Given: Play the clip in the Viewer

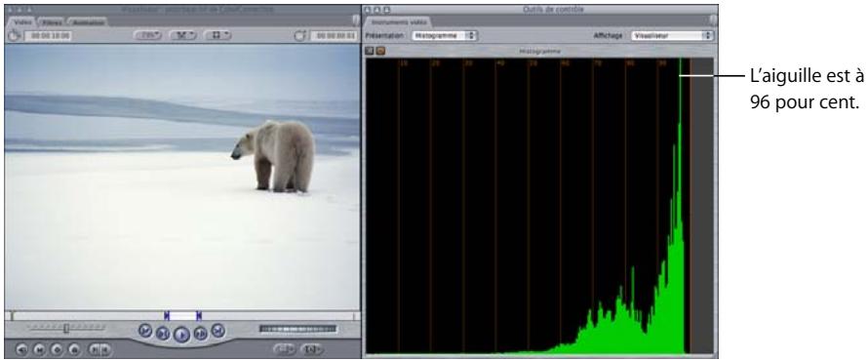Looking at the screenshot, I should click(x=181, y=335).
